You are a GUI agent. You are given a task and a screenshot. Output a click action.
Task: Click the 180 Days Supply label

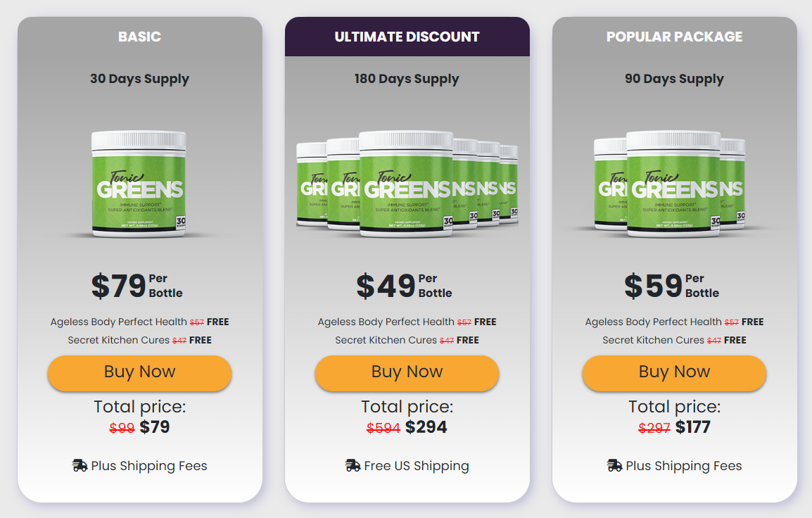(407, 79)
